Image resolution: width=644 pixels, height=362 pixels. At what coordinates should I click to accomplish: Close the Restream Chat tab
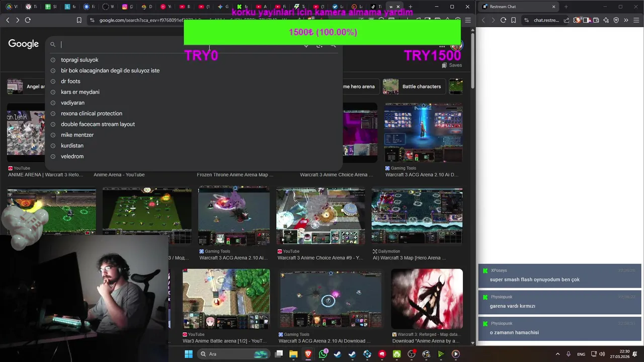click(554, 7)
